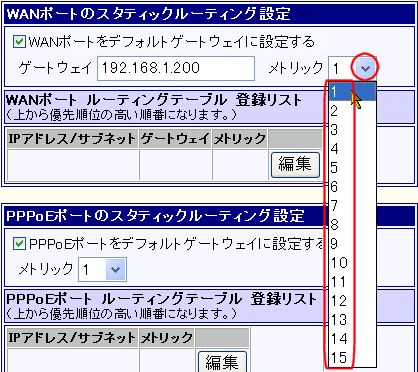The width and height of the screenshot is (418, 372).
Task: Click PPPoEポート ルーティングテーブル 登録リスト title
Action: click(161, 299)
